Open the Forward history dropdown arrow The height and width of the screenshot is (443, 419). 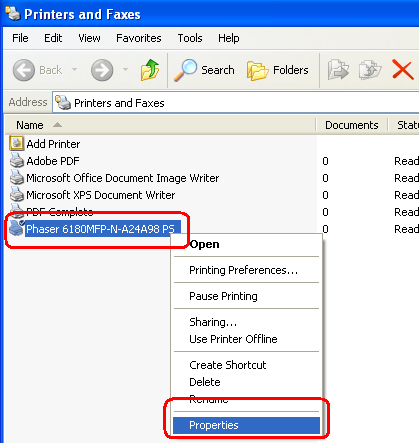pos(125,70)
